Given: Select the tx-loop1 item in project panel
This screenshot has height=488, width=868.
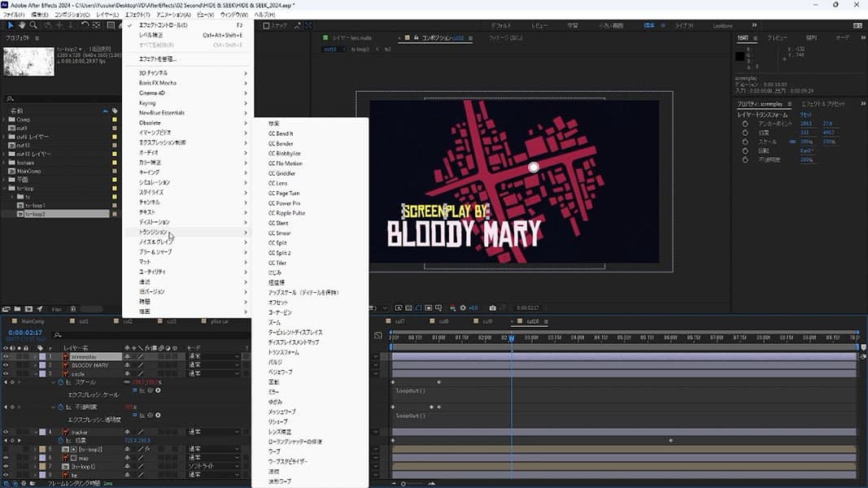Looking at the screenshot, I should 34,206.
